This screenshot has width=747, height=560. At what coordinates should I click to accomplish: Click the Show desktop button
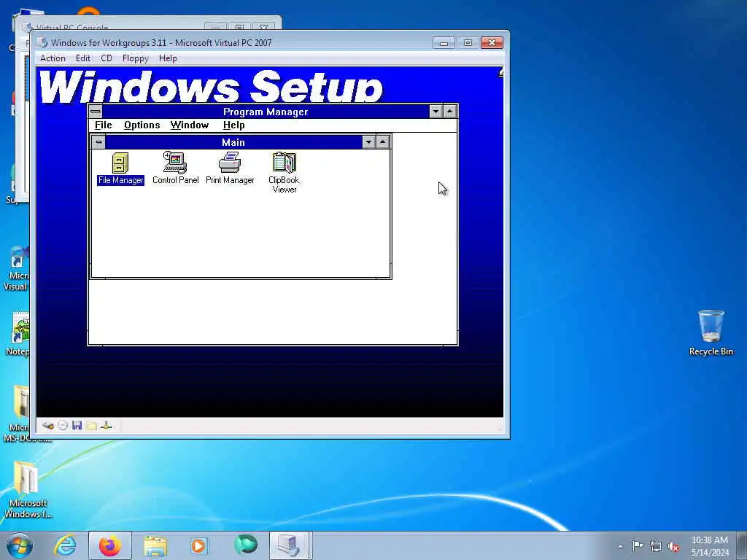tap(742, 545)
